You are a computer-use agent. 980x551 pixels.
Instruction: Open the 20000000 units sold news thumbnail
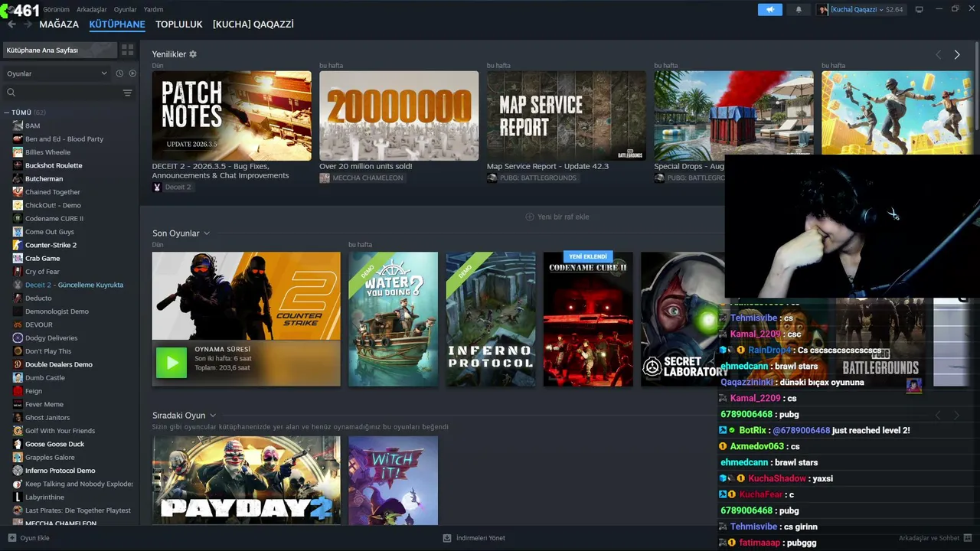coord(399,116)
